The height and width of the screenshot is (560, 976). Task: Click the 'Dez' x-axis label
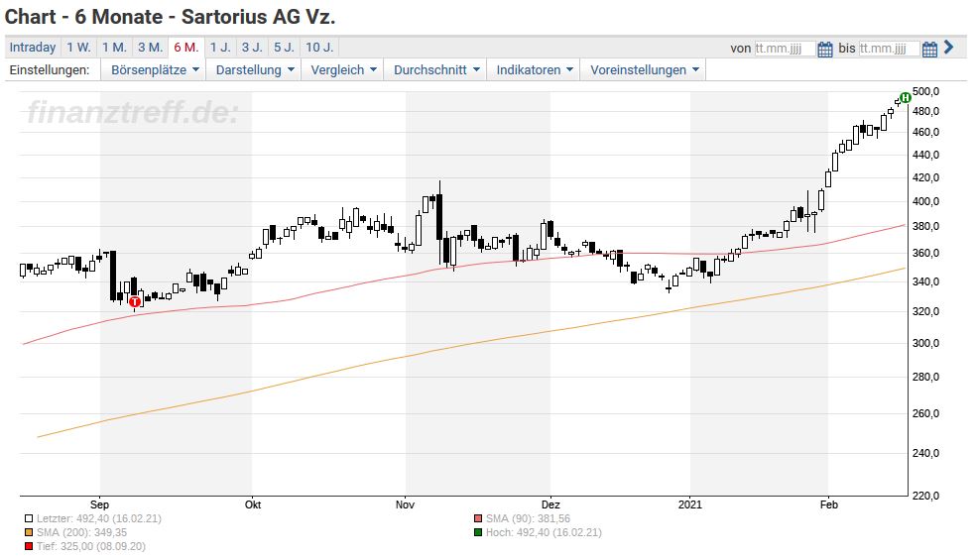point(550,504)
